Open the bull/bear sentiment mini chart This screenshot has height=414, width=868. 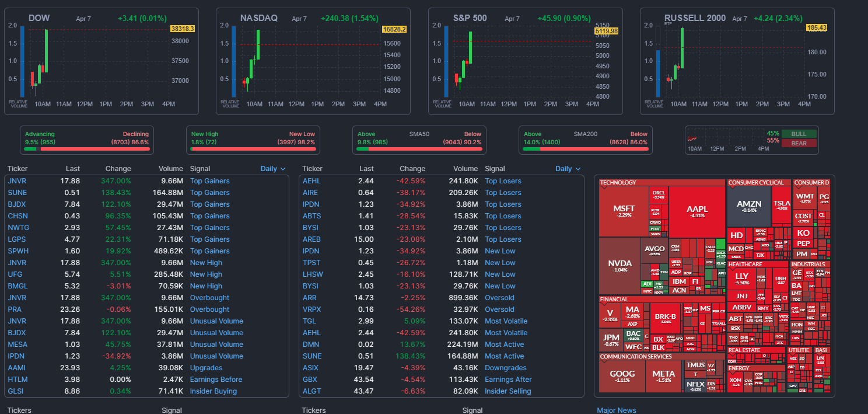[x=725, y=139]
